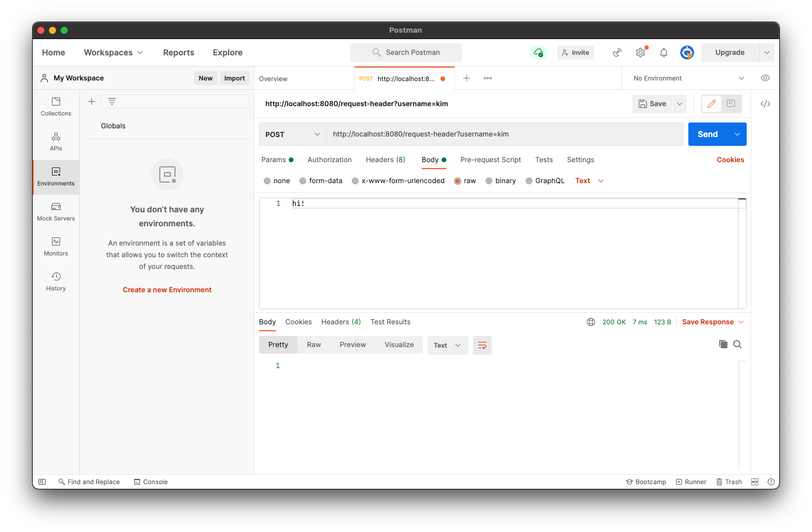This screenshot has width=812, height=532.
Task: Copy the response body to clipboard
Action: (723, 344)
